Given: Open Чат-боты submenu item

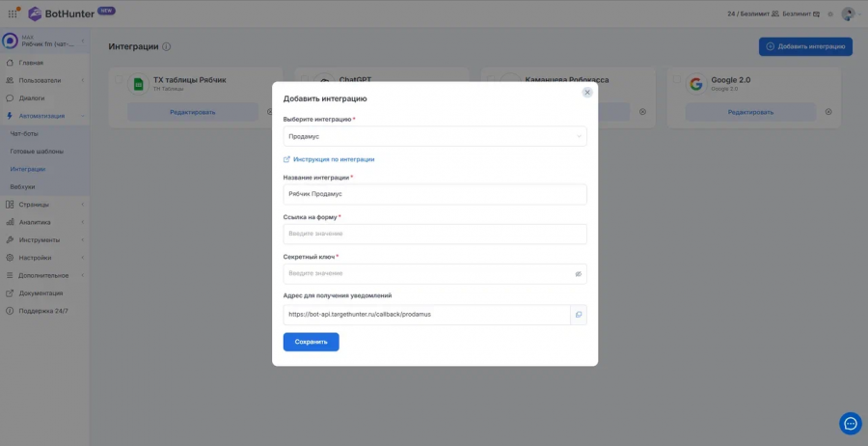Looking at the screenshot, I should coord(24,133).
